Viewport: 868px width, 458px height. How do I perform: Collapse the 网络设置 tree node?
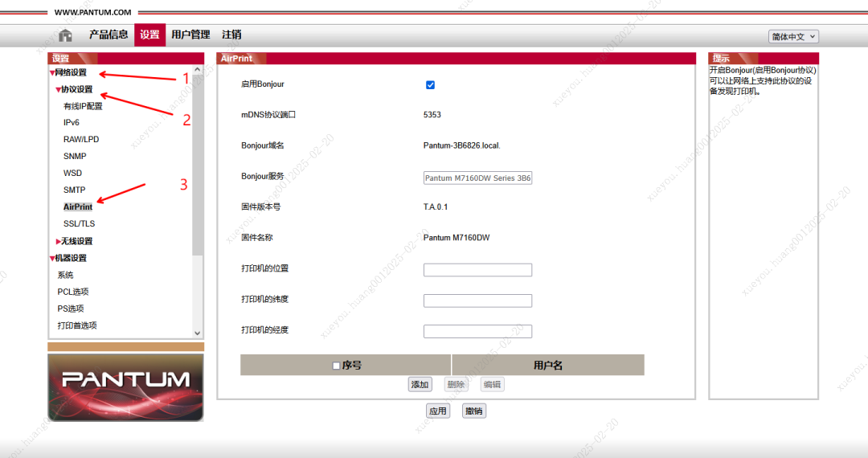[x=68, y=72]
